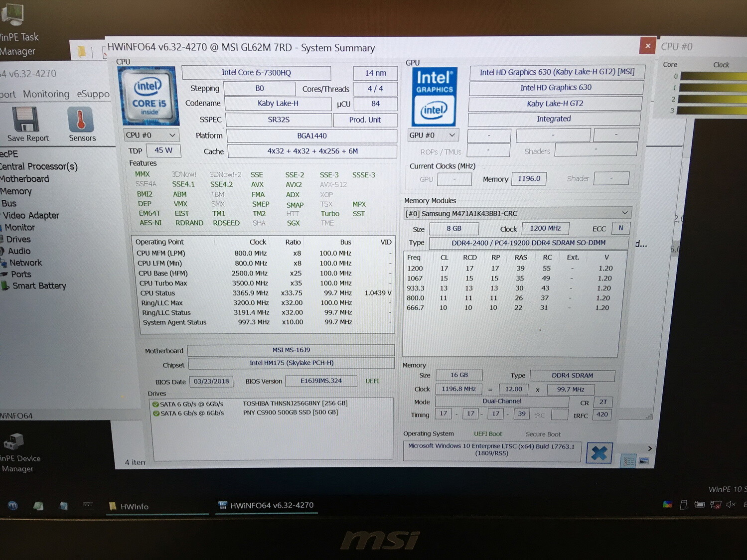Switch to thumbnail view icon behind summary window
The width and height of the screenshot is (747, 560).
(x=644, y=461)
